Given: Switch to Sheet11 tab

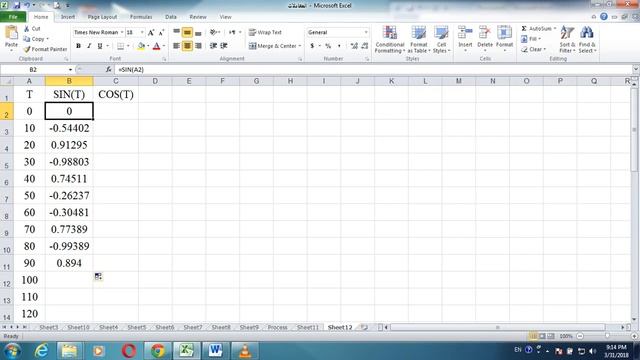Looking at the screenshot, I should pos(307,327).
